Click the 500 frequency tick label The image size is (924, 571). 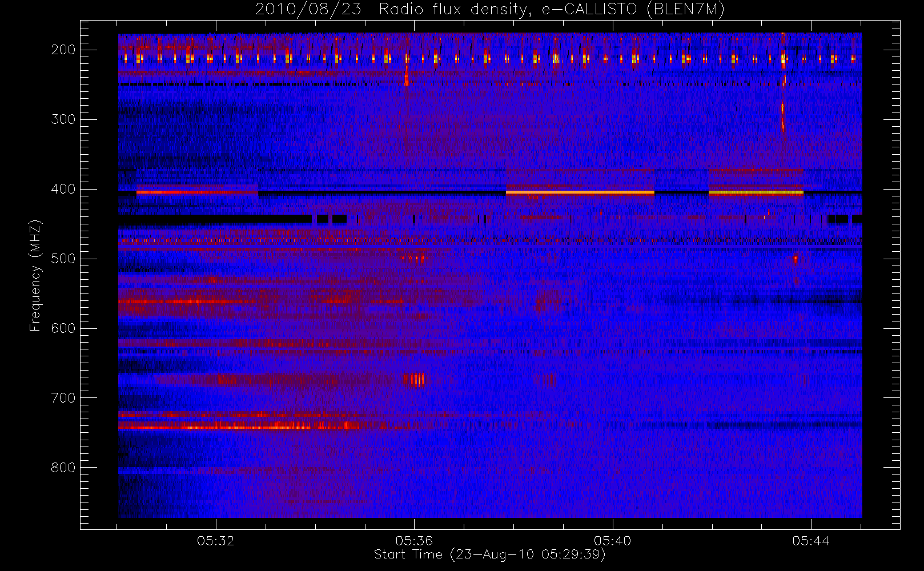tap(63, 259)
